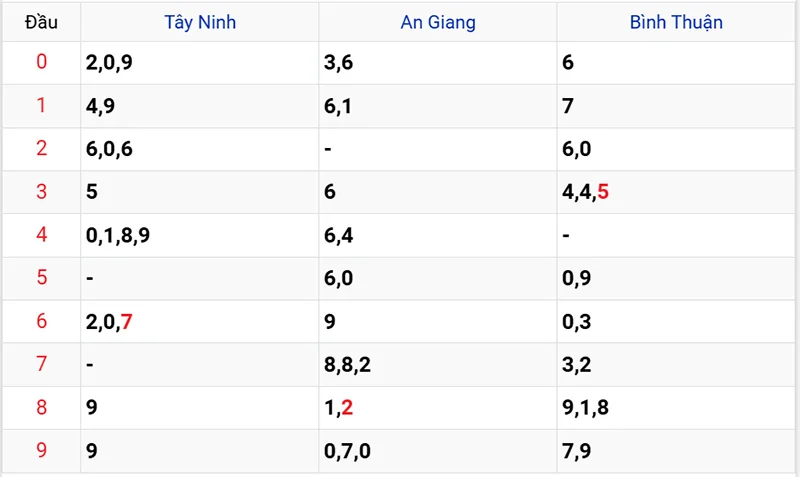Select the Bình Thuận cell showing 7,9

577,451
